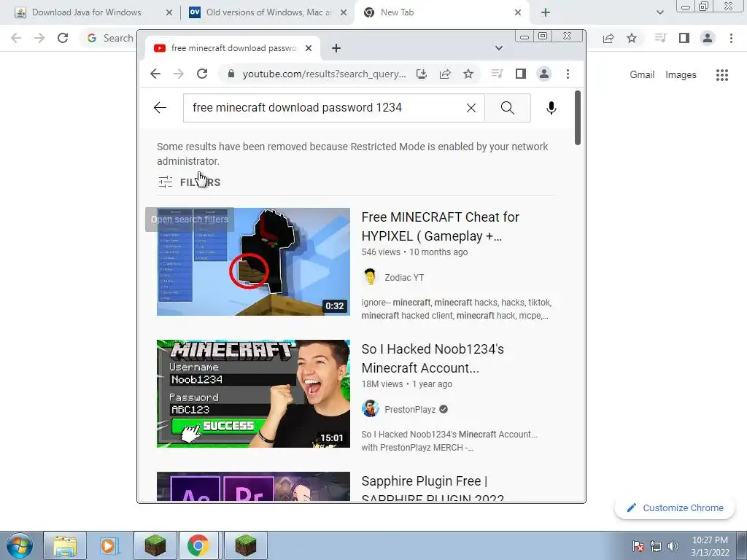Open three-dot menu of front Chrome window
The image size is (747, 560).
pyautogui.click(x=568, y=74)
